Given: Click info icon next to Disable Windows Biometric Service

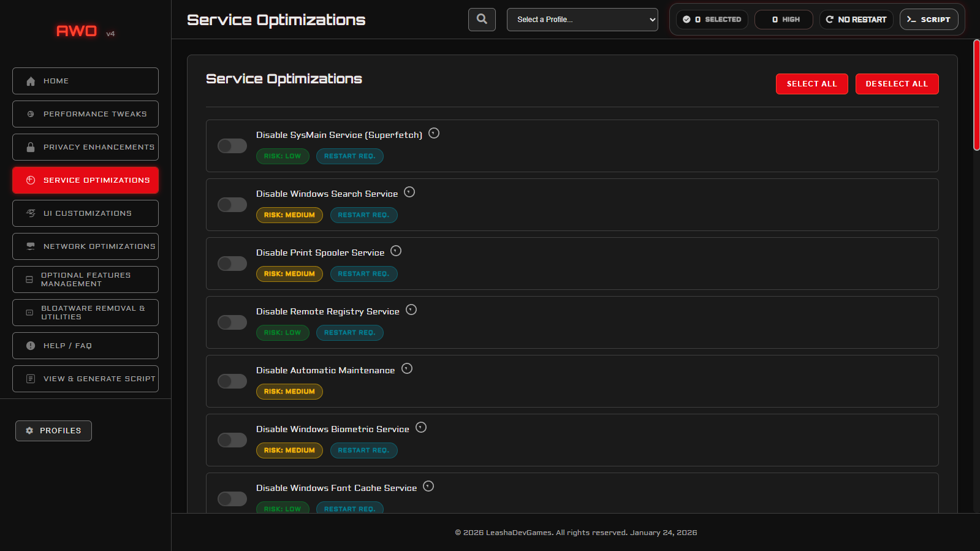Looking at the screenshot, I should coord(421,428).
